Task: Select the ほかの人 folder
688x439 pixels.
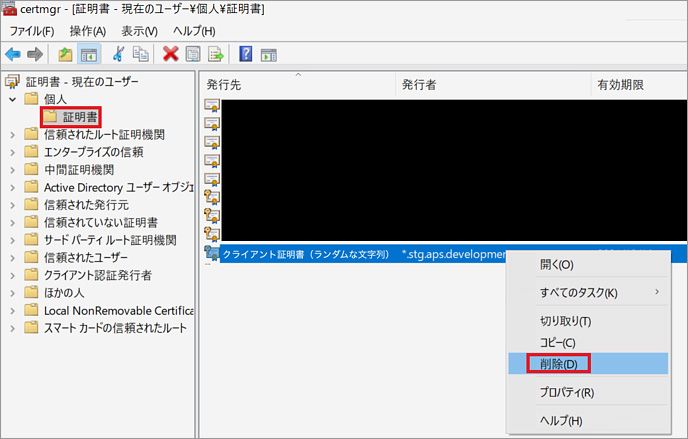Action: point(54,293)
